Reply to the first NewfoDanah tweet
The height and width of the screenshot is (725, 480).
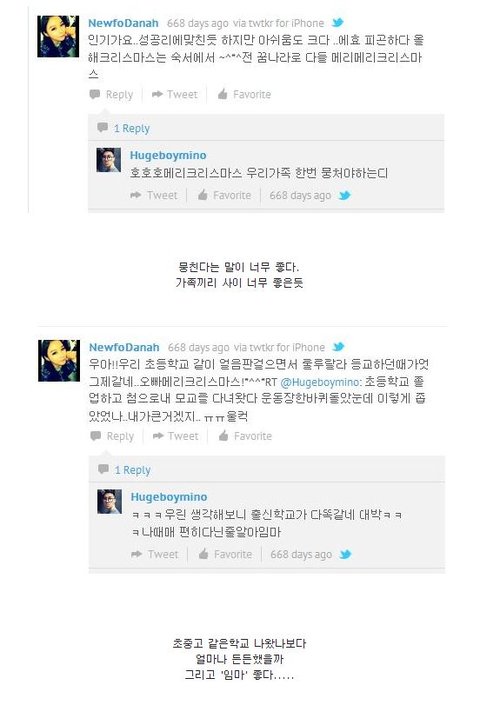pos(111,94)
